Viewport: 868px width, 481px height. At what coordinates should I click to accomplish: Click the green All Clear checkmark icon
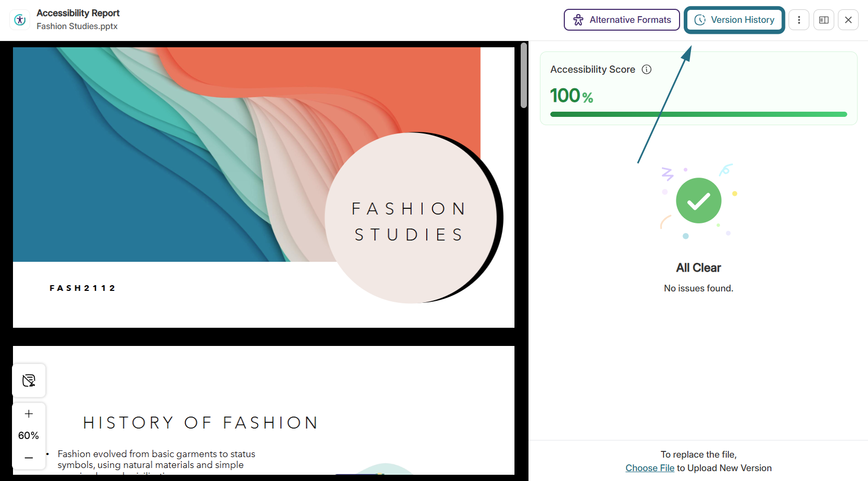[699, 201]
